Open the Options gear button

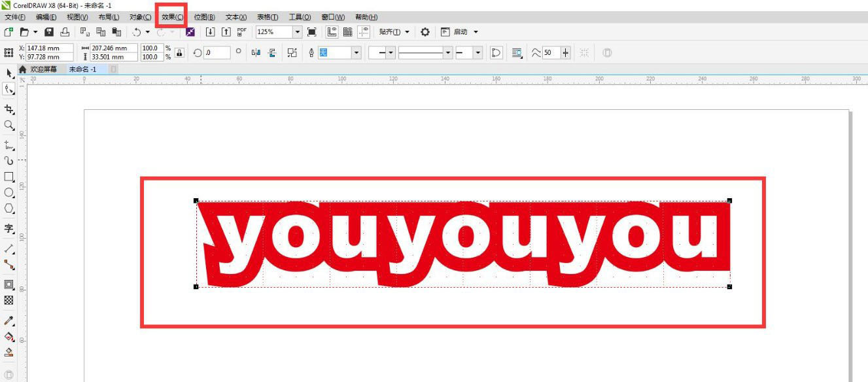point(425,32)
